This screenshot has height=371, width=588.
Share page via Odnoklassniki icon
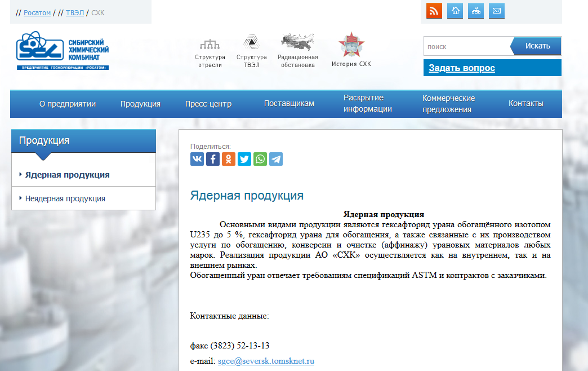[x=228, y=159]
